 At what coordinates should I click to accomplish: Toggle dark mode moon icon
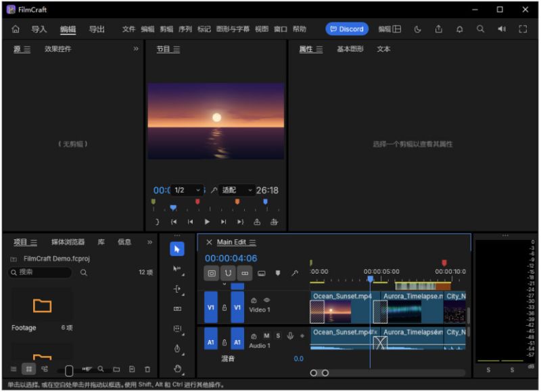[417, 29]
